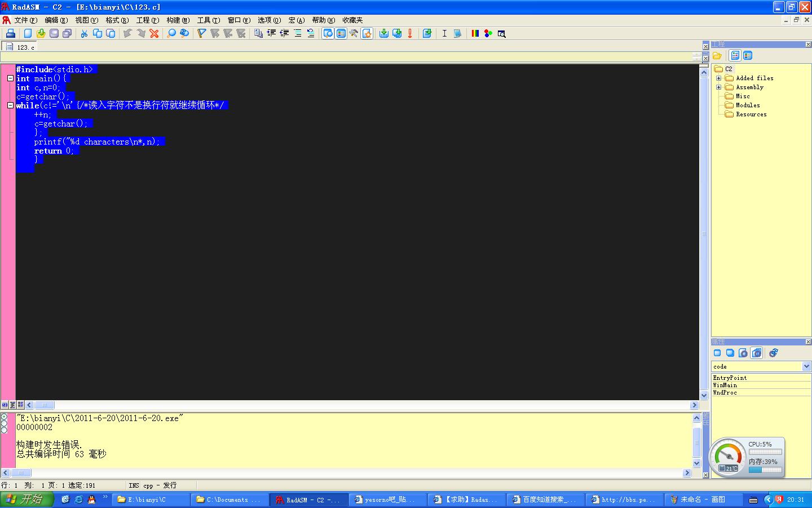This screenshot has width=812, height=508.
Task: Switch to the 123.c file tab
Action: (x=20, y=47)
